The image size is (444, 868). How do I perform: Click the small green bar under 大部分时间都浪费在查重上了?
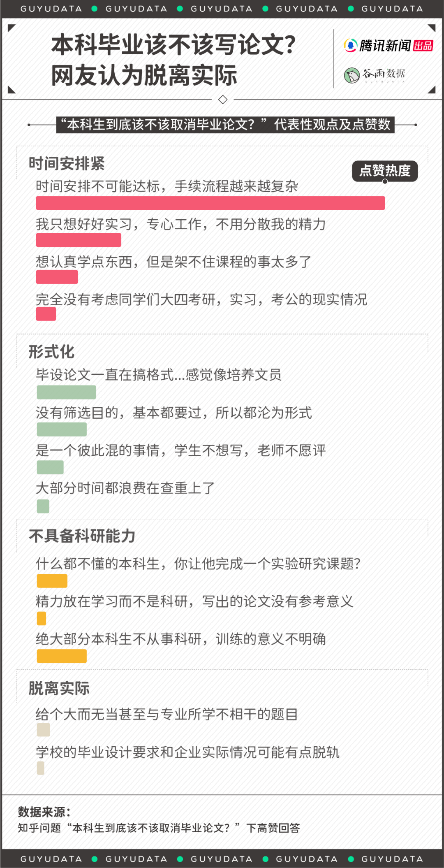(x=43, y=506)
